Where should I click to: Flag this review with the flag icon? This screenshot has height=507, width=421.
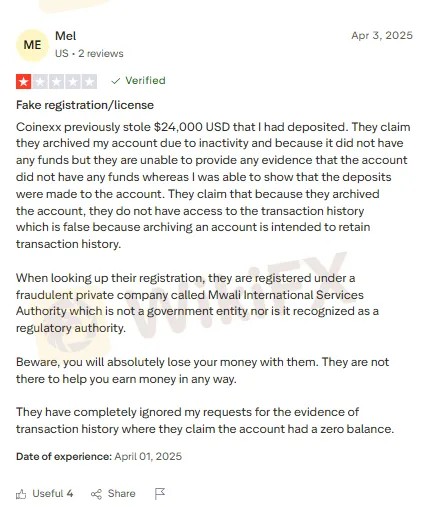pos(160,494)
